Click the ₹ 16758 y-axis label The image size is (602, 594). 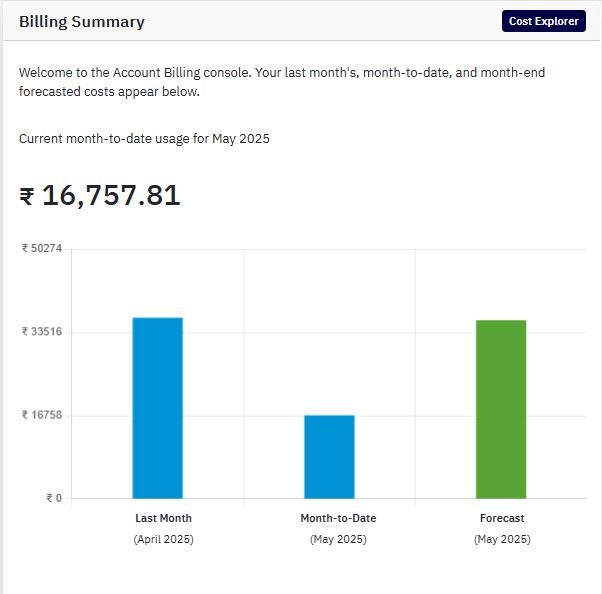(x=42, y=415)
